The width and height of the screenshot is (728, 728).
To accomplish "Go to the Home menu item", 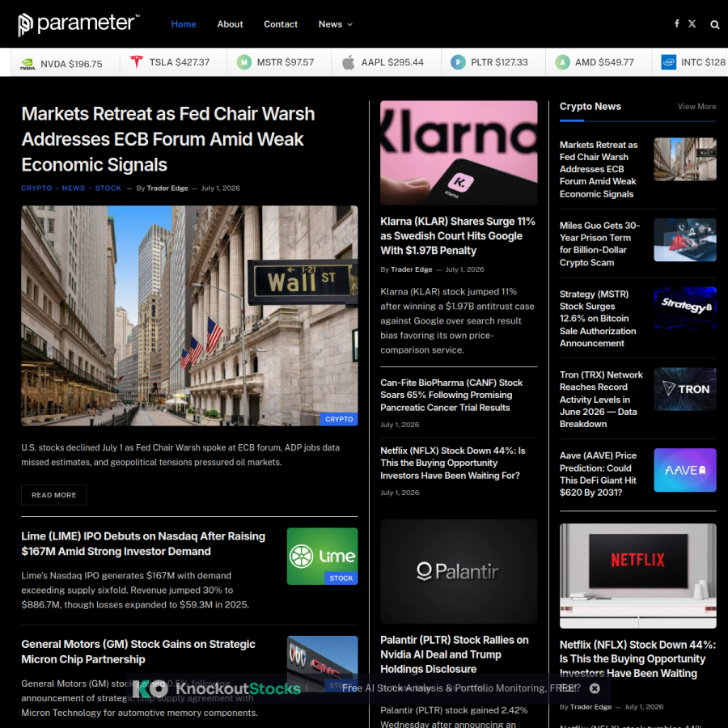I will pos(184,24).
